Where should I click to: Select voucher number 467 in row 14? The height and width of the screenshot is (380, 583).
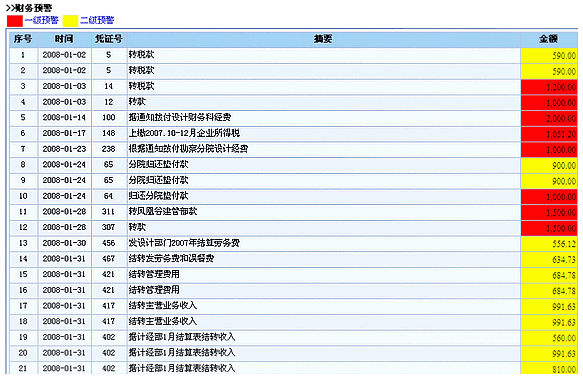point(109,259)
